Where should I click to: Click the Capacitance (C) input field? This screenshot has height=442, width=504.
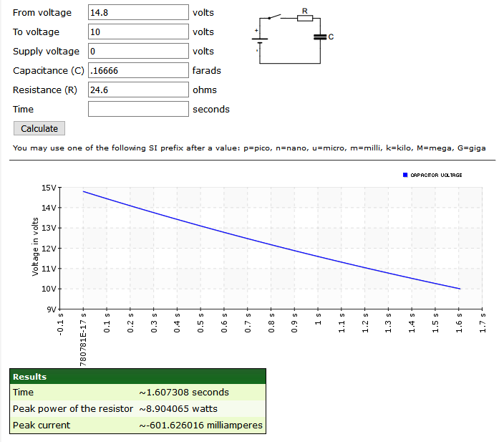[x=137, y=71]
